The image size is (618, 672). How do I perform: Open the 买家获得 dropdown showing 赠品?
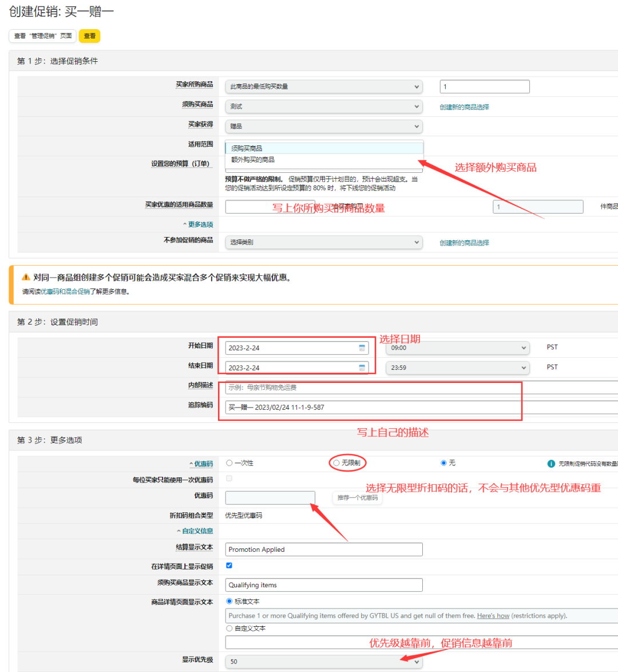point(323,127)
